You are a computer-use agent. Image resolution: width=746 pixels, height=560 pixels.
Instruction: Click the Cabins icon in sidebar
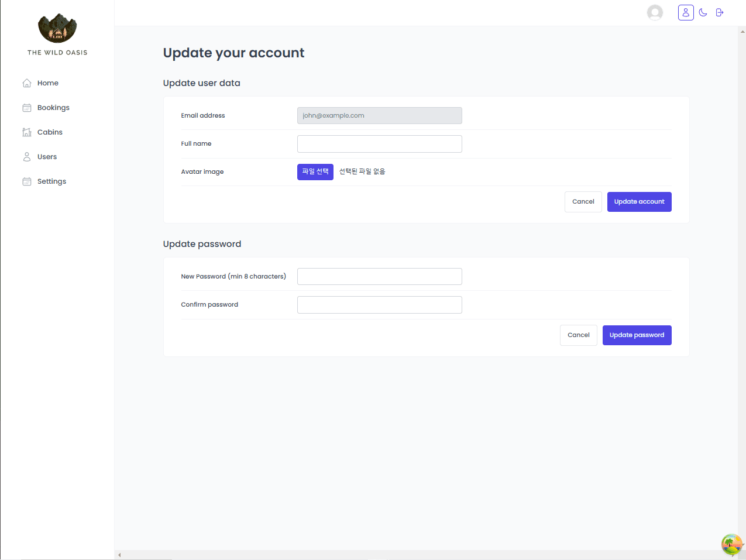(x=27, y=132)
